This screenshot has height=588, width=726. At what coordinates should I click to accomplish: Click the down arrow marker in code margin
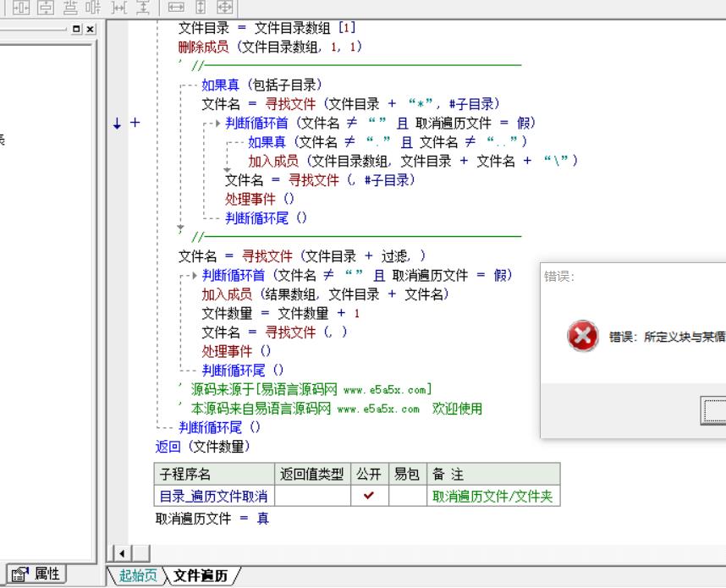pos(117,124)
